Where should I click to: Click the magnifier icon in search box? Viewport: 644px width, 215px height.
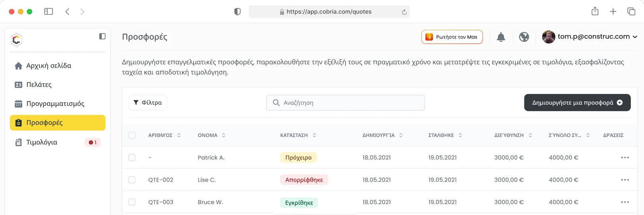point(276,103)
